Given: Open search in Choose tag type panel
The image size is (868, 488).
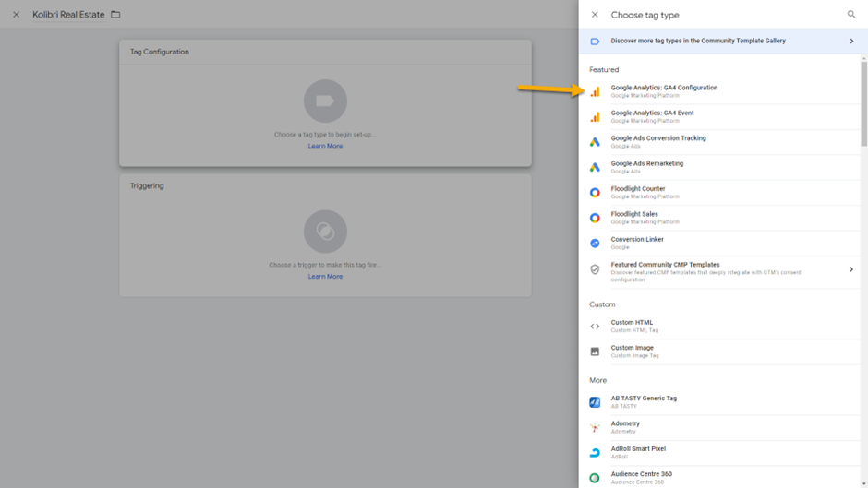Looking at the screenshot, I should 850,15.
